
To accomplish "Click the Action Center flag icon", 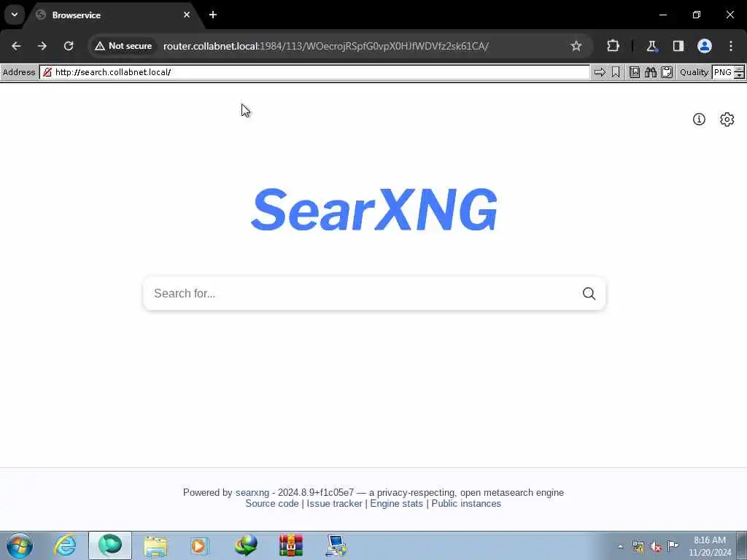I will (x=673, y=545).
